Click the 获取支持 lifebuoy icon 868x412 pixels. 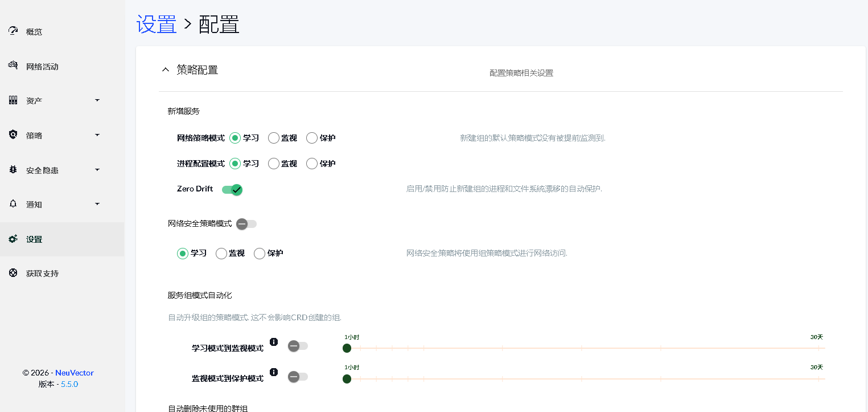coord(13,273)
